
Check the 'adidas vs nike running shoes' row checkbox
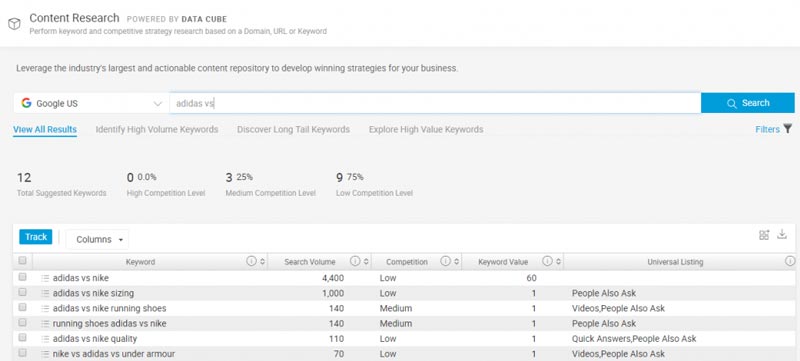click(22, 307)
